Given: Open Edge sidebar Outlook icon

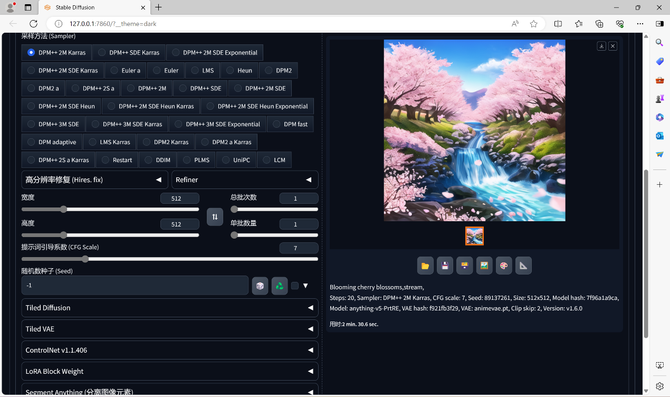Looking at the screenshot, I should [x=659, y=135].
